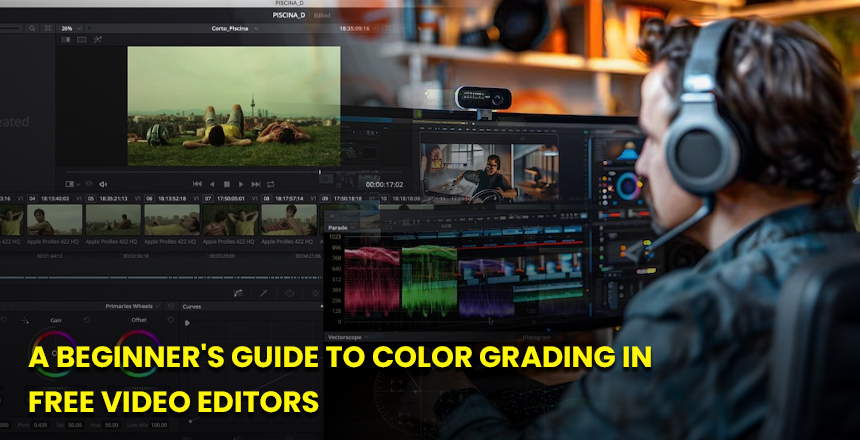
Task: Click the 00:02:36:18 timeline ruler mark
Action: [135, 256]
